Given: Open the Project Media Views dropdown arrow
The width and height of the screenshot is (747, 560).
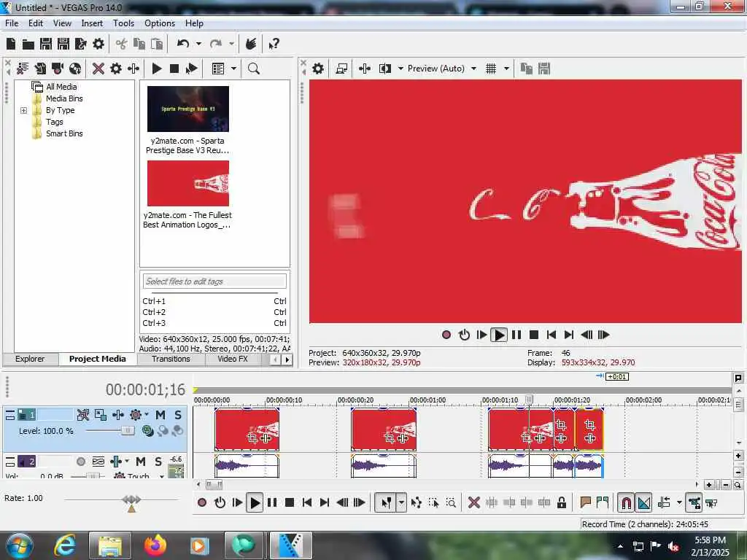Looking at the screenshot, I should pos(233,69).
